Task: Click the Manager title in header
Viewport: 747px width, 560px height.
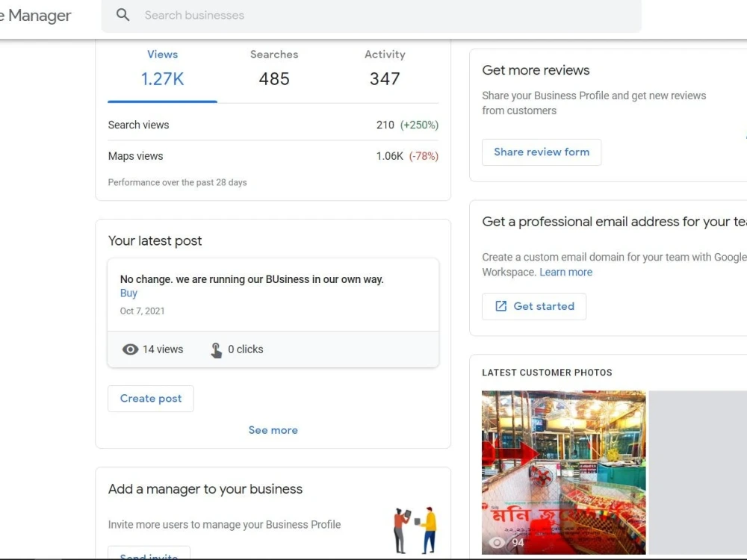Action: 36,16
